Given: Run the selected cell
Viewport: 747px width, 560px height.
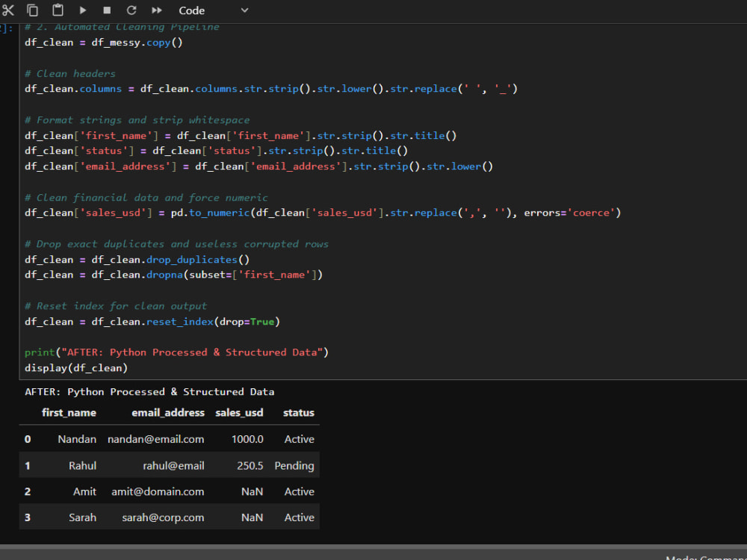Looking at the screenshot, I should tap(83, 10).
